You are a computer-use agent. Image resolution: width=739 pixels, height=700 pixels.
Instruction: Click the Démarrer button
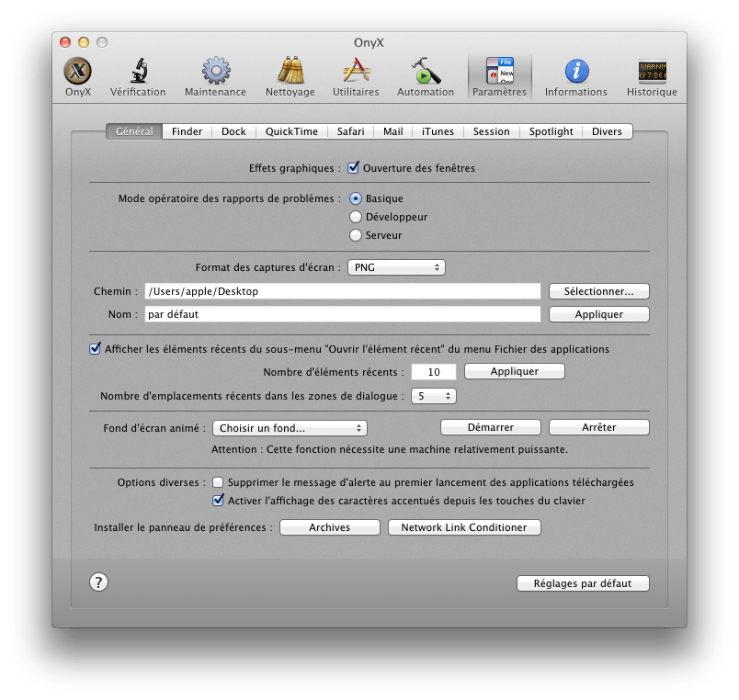point(491,427)
